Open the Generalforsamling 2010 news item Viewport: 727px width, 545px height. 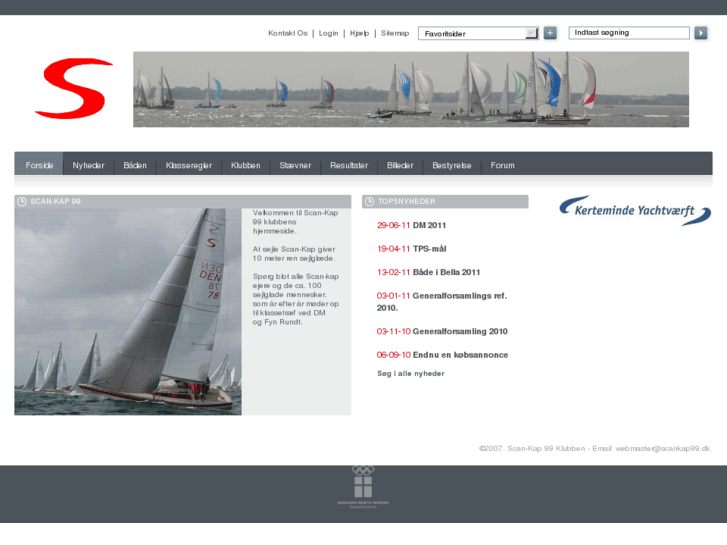coord(460,331)
